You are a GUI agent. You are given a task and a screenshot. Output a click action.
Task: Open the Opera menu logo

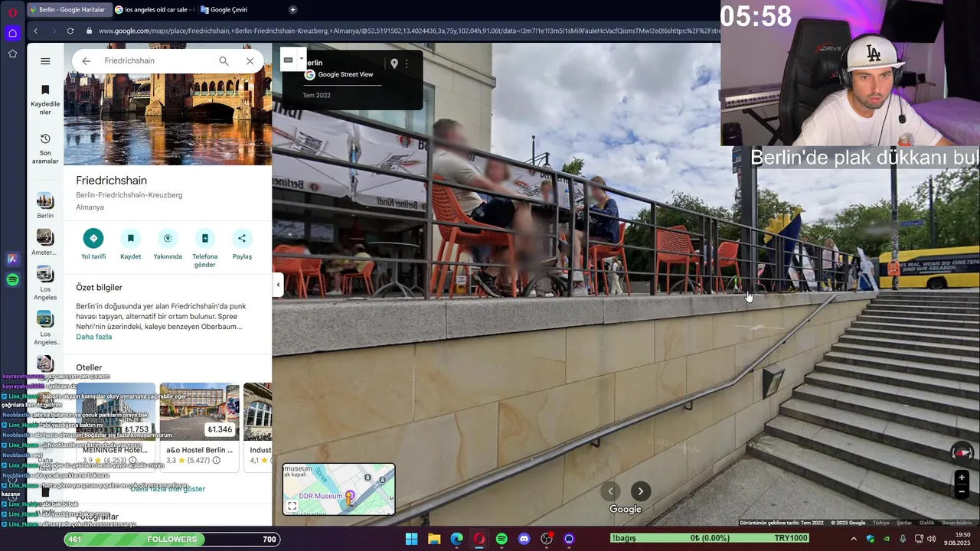[x=12, y=12]
